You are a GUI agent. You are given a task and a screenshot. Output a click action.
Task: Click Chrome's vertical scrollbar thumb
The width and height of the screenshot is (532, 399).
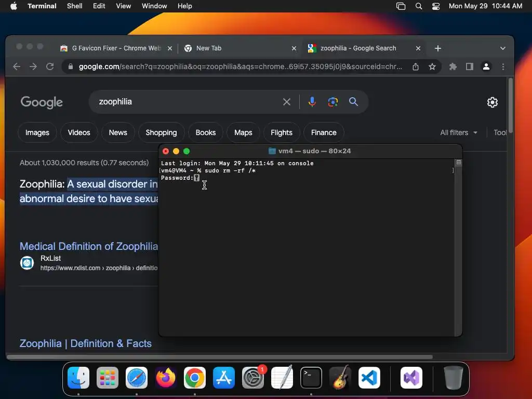(x=510, y=106)
